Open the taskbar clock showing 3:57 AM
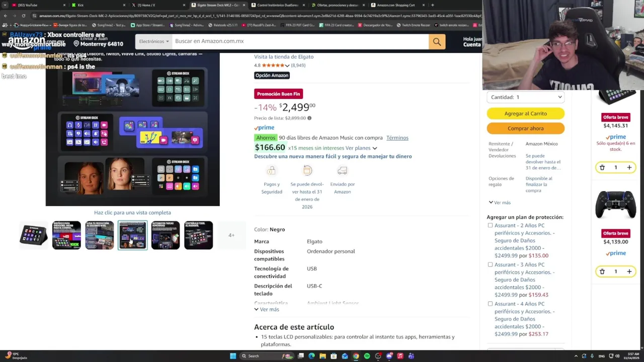This screenshot has width=644, height=362. pos(632,356)
